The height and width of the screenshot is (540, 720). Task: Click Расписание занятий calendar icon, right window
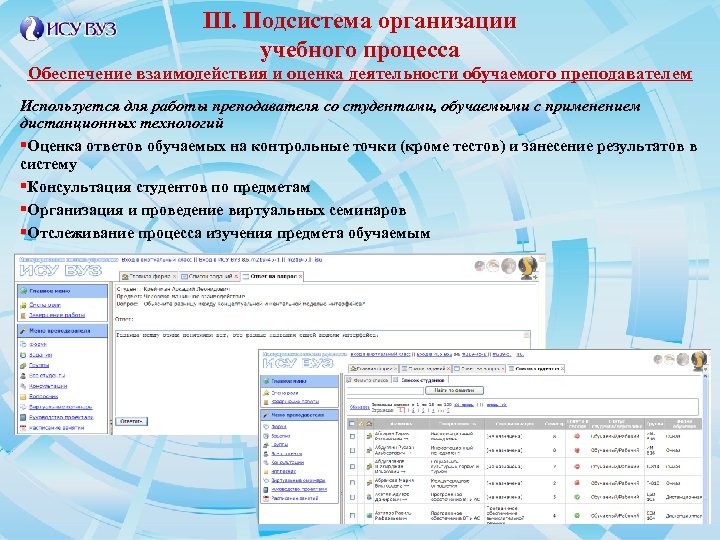[266, 498]
